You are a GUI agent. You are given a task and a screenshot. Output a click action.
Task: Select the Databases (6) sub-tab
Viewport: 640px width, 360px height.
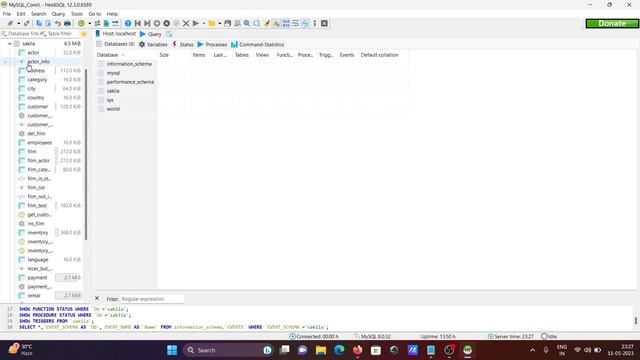115,44
